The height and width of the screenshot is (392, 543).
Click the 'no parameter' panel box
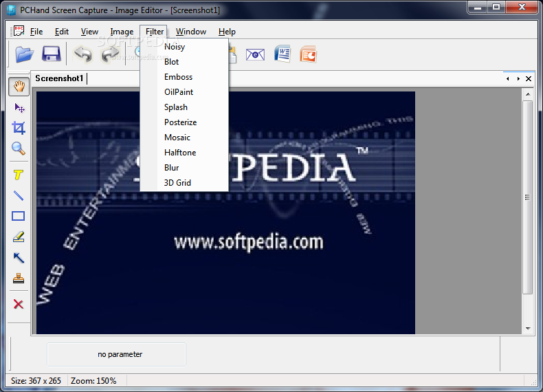(x=116, y=354)
